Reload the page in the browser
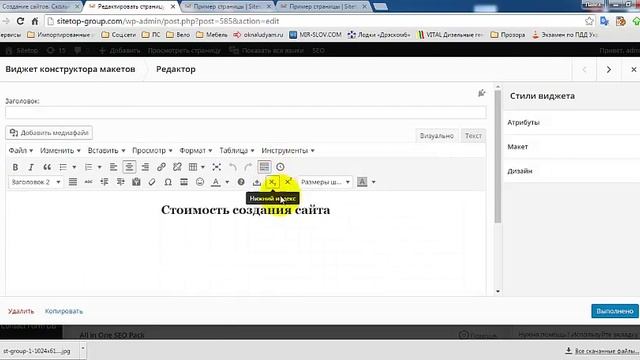Viewport: 640px width, 360px height. [x=20, y=21]
